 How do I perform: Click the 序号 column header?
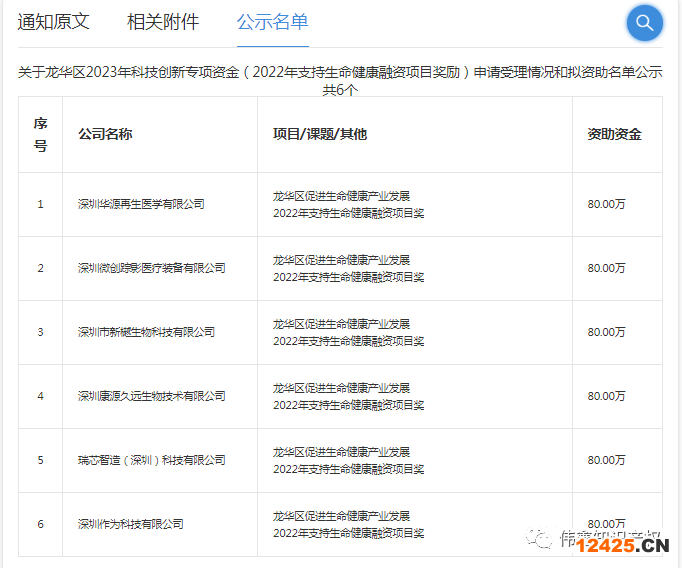(x=40, y=134)
